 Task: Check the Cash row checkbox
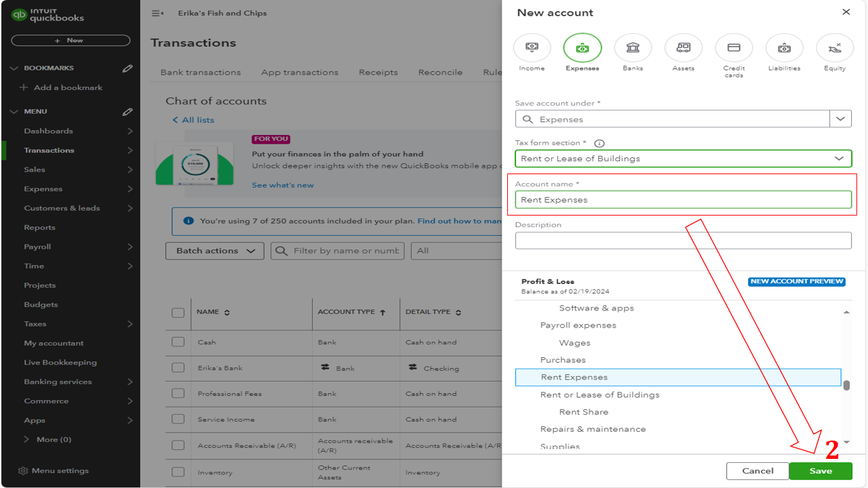pyautogui.click(x=178, y=342)
